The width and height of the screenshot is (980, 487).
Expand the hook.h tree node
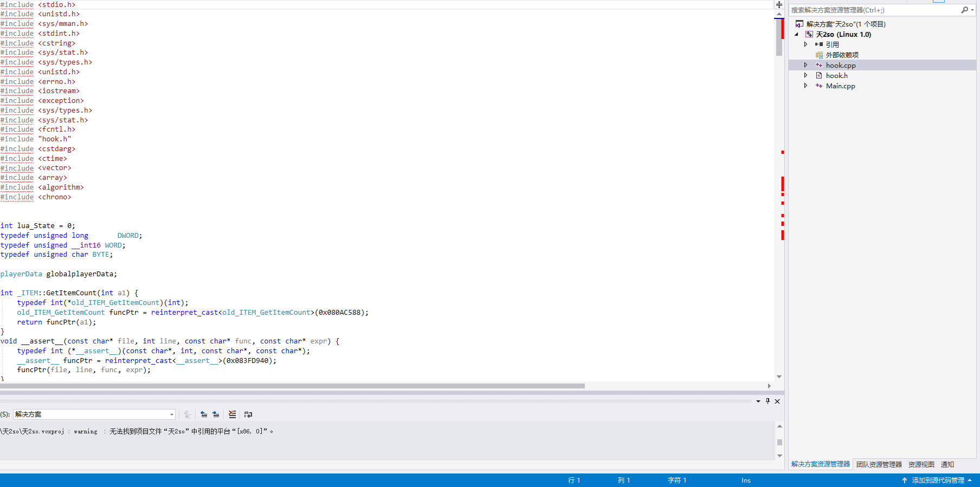pos(805,76)
